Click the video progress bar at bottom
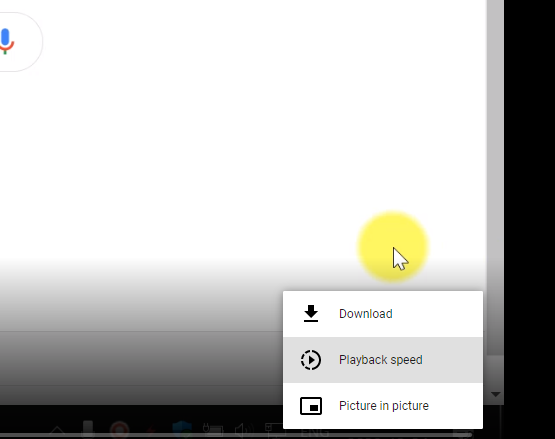555x439 pixels. (236, 435)
